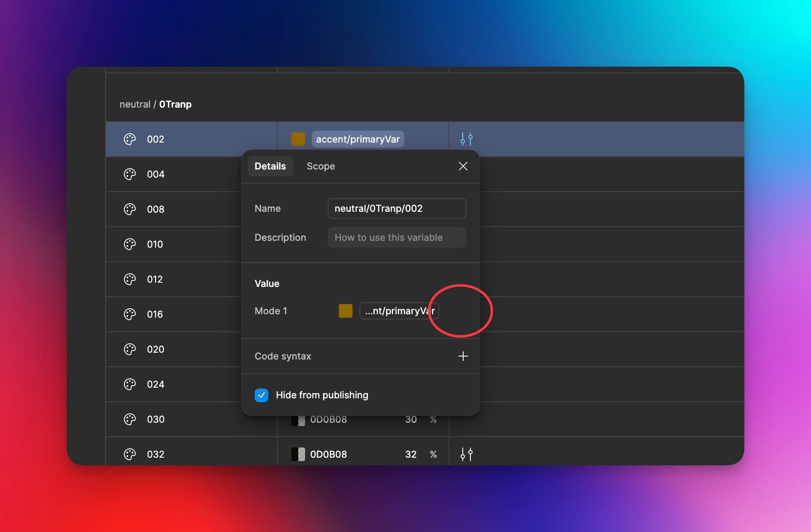811x532 pixels.
Task: Click the Name field neutral/0Tranp/002
Action: click(397, 208)
